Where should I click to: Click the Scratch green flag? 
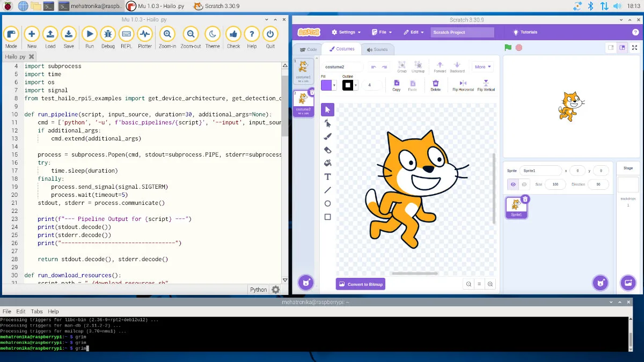pyautogui.click(x=508, y=47)
